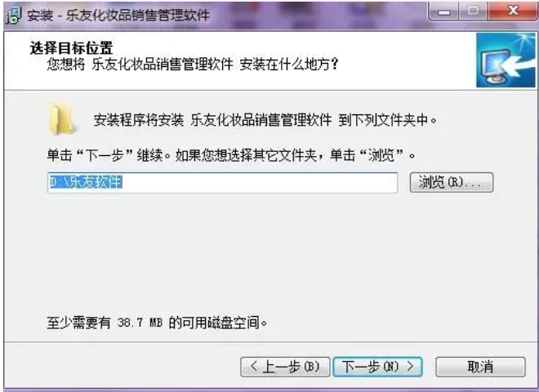The image size is (539, 392).
Task: Continue with 下一步(N) button
Action: click(377, 367)
